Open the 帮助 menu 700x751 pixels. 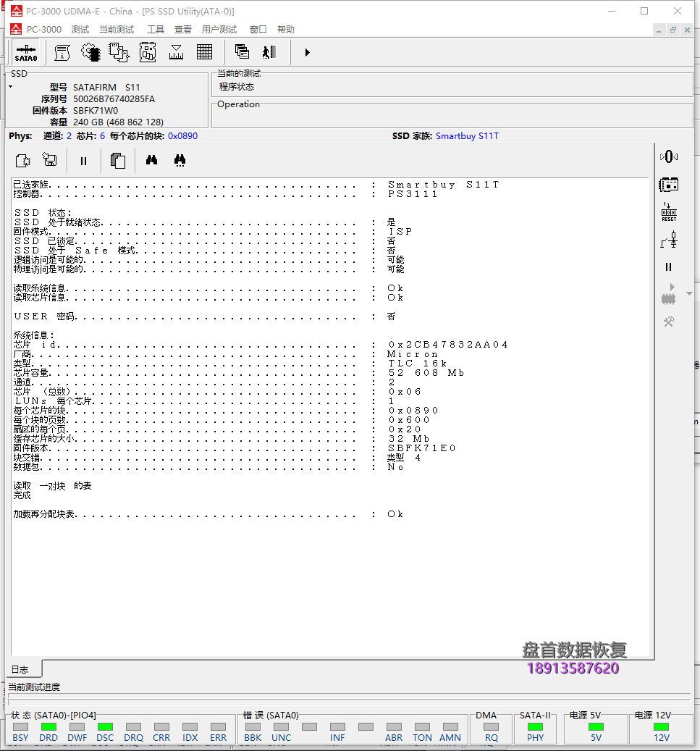(x=286, y=29)
